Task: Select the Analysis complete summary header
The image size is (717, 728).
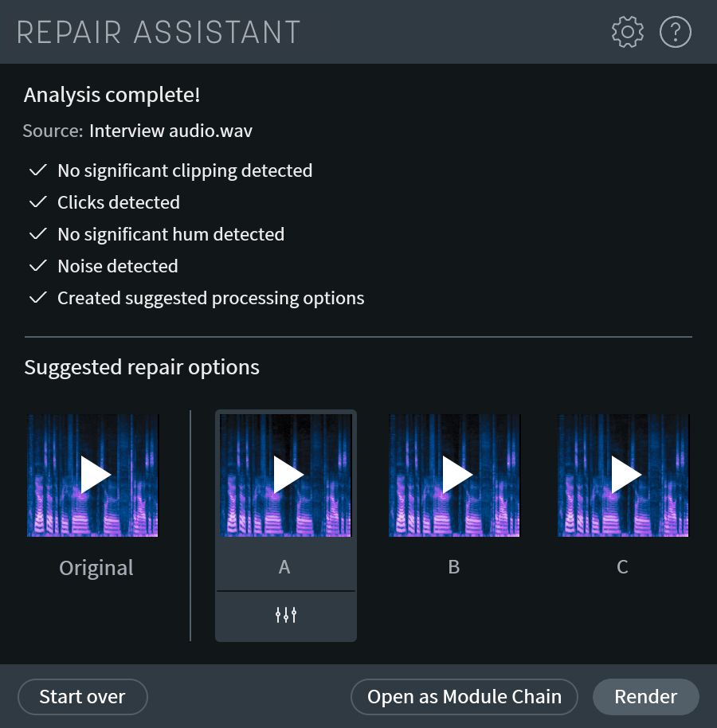Action: 111,94
